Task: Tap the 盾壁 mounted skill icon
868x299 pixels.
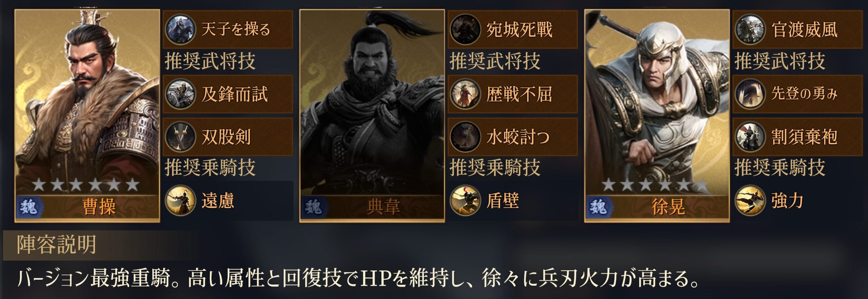Action: [465, 201]
